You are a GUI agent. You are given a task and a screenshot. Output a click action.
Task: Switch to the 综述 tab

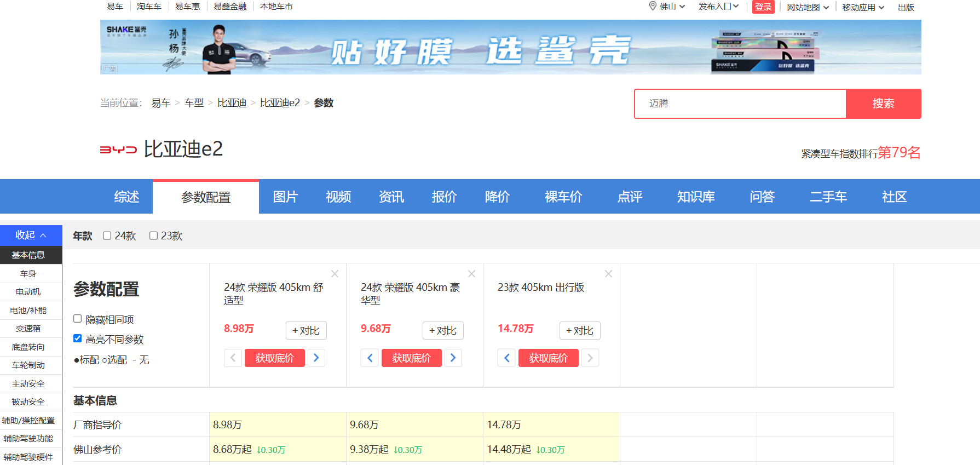126,197
